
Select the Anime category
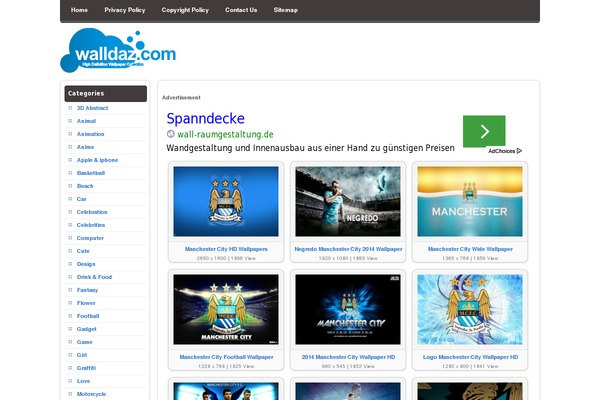(x=85, y=147)
